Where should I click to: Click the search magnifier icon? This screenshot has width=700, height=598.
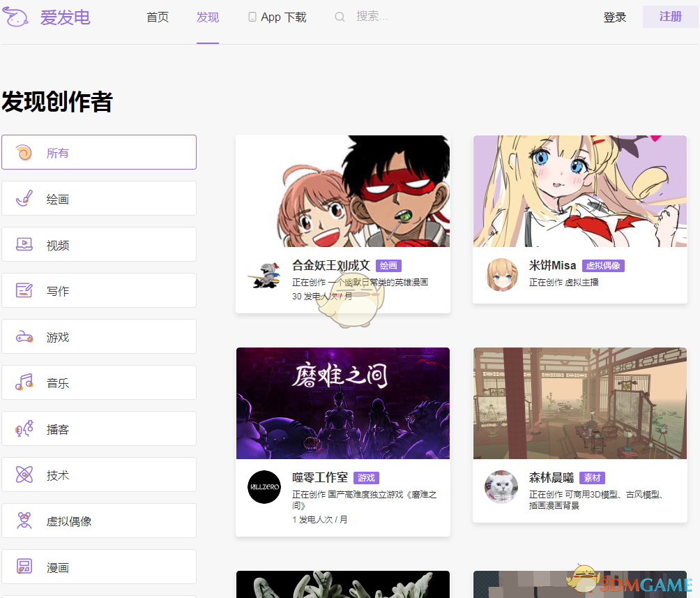coord(340,16)
